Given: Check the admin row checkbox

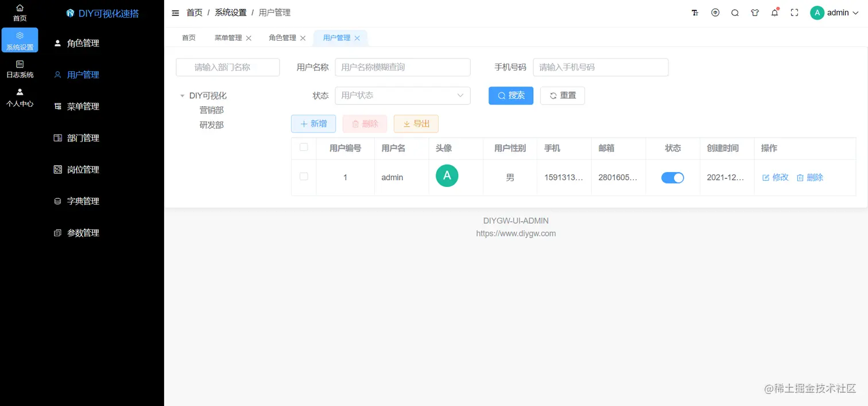Looking at the screenshot, I should 304,177.
